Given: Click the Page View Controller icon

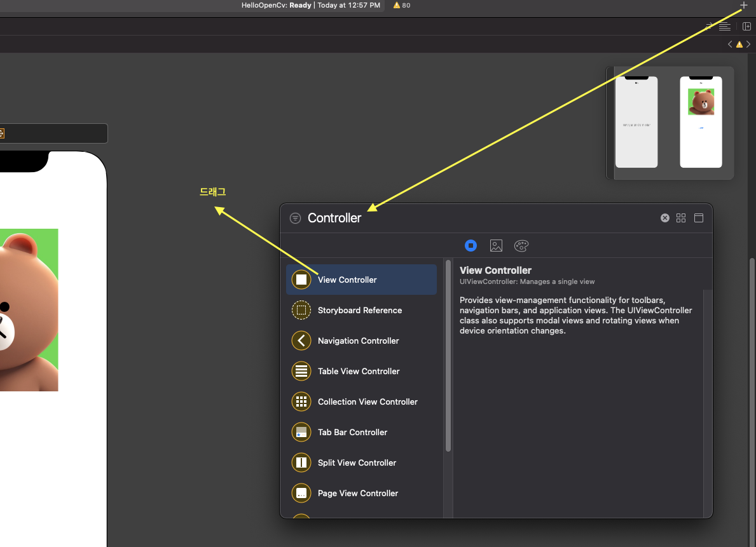Looking at the screenshot, I should [x=301, y=493].
